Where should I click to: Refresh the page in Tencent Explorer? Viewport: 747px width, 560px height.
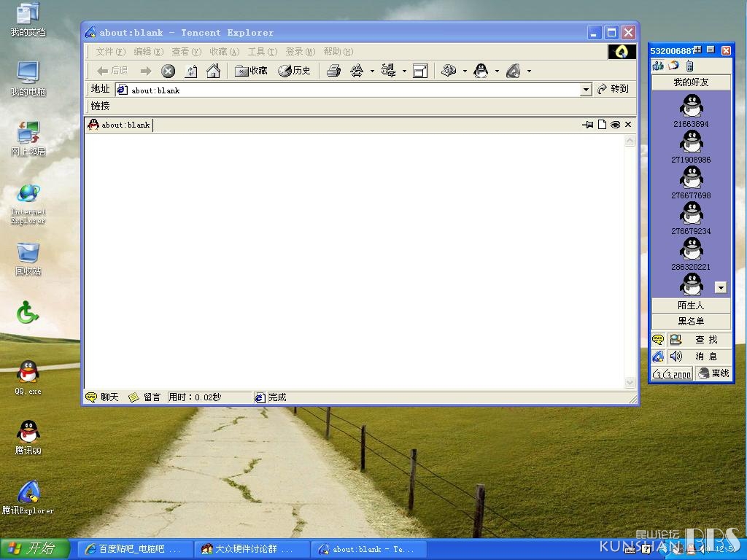(191, 71)
